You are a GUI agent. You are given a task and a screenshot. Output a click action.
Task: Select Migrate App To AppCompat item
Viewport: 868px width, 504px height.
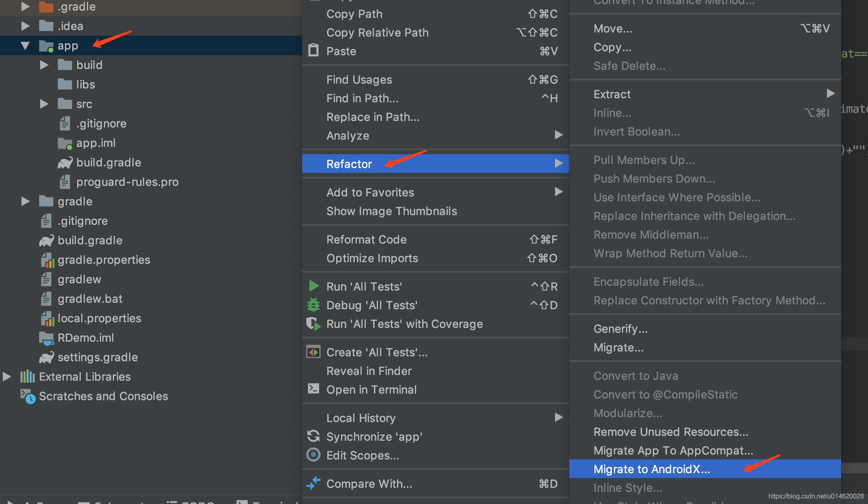click(x=705, y=450)
